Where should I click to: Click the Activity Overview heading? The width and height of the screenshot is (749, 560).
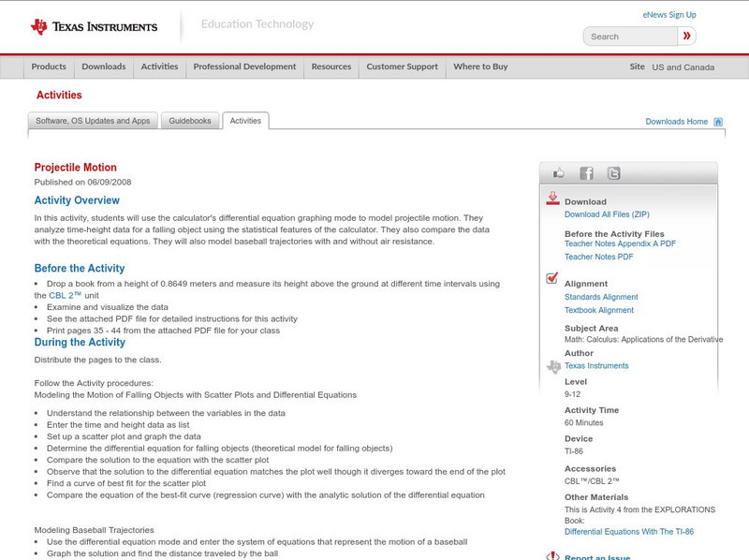(x=77, y=200)
